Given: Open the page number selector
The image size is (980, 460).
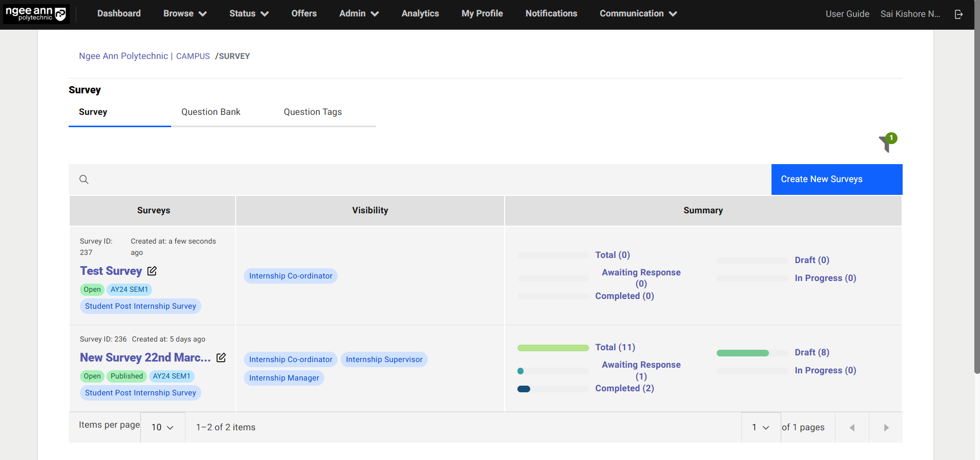Looking at the screenshot, I should [761, 427].
